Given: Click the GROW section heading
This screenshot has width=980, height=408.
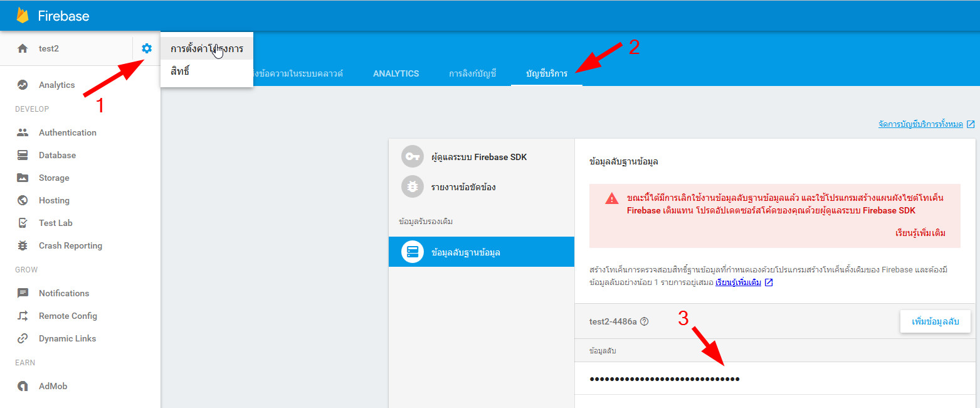Looking at the screenshot, I should [26, 270].
